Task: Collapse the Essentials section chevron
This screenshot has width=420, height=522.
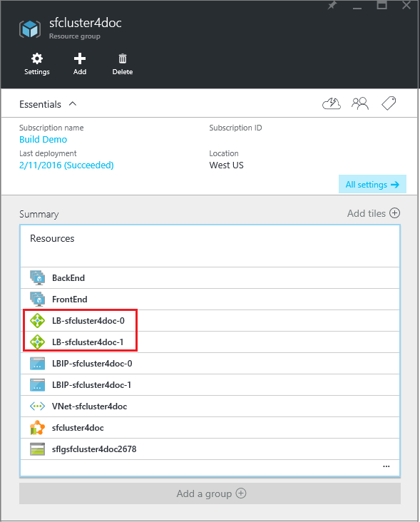Action: (x=73, y=104)
